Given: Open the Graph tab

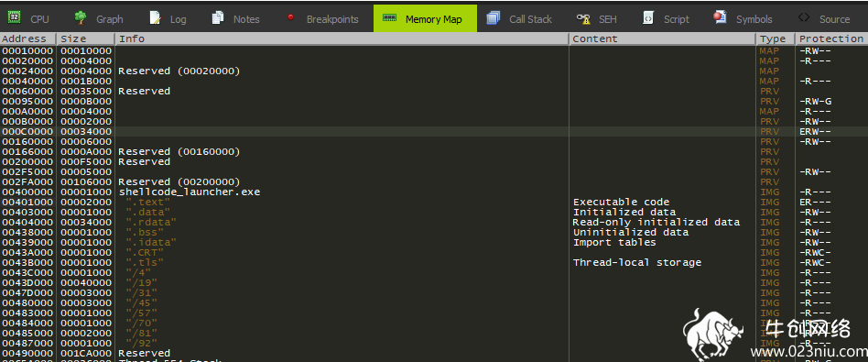Looking at the screenshot, I should point(99,19).
